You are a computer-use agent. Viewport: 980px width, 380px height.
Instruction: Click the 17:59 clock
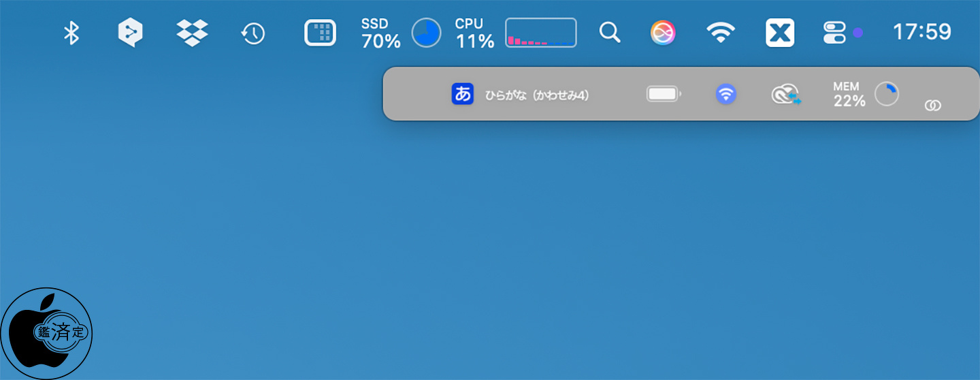[x=921, y=32]
